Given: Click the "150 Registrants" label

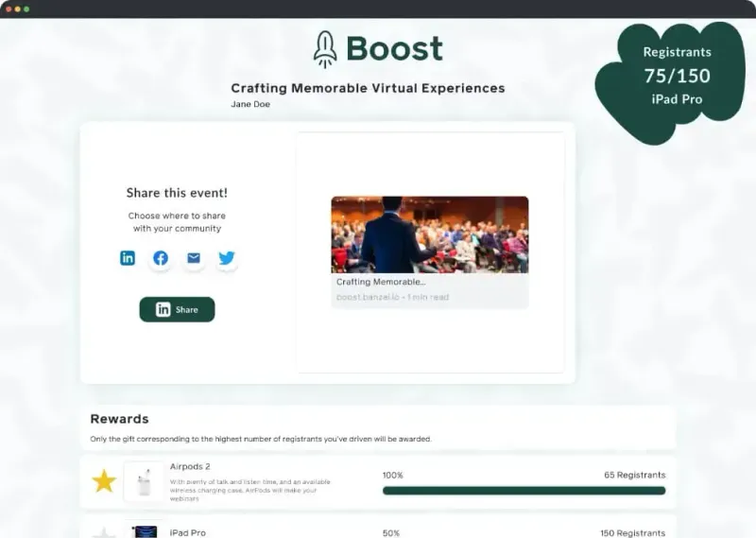Looking at the screenshot, I should [632, 533].
